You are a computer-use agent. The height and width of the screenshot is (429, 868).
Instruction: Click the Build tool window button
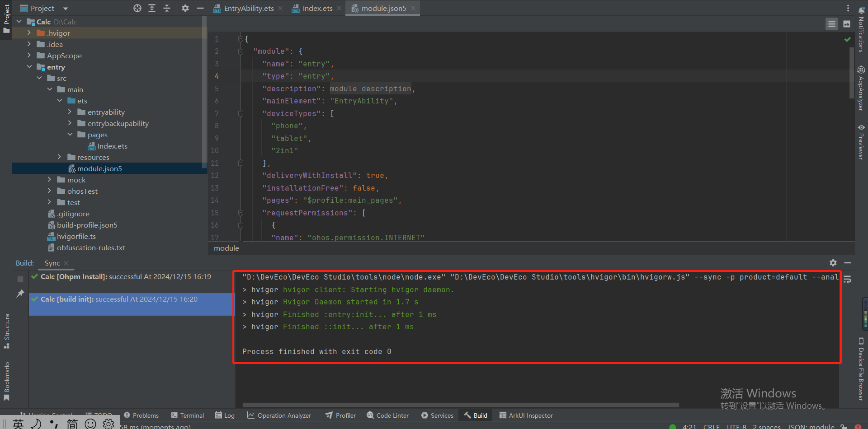click(x=476, y=415)
